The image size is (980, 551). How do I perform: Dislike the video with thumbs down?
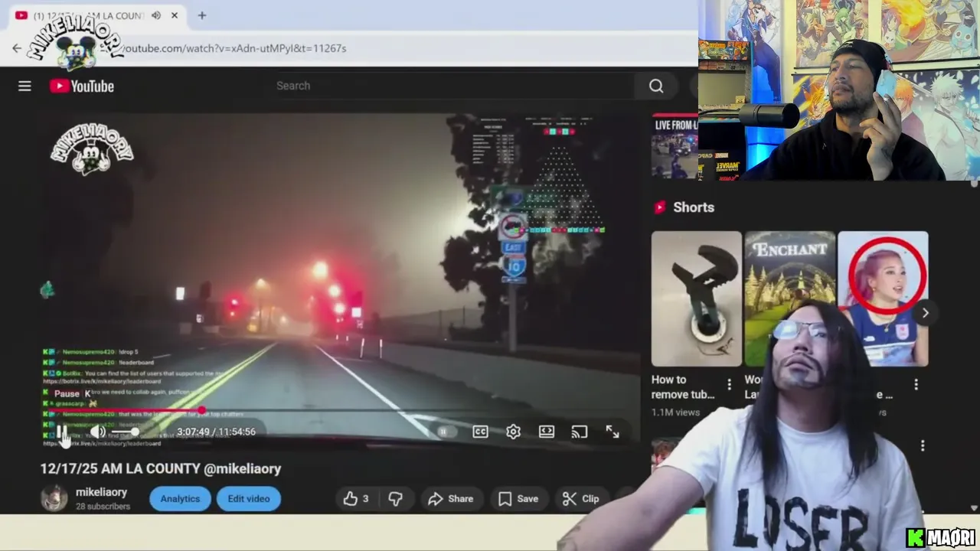(x=395, y=499)
